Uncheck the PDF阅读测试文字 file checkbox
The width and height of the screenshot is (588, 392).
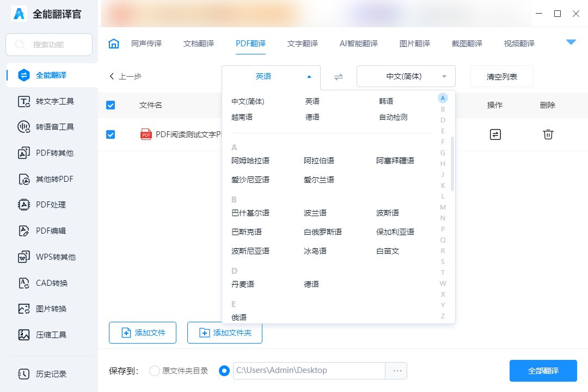[x=111, y=134]
